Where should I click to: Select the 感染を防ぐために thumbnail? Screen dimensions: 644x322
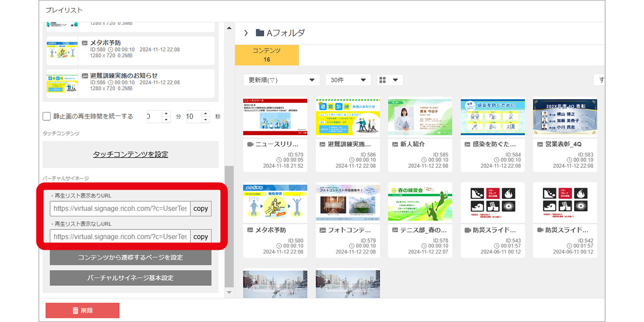pos(492,117)
